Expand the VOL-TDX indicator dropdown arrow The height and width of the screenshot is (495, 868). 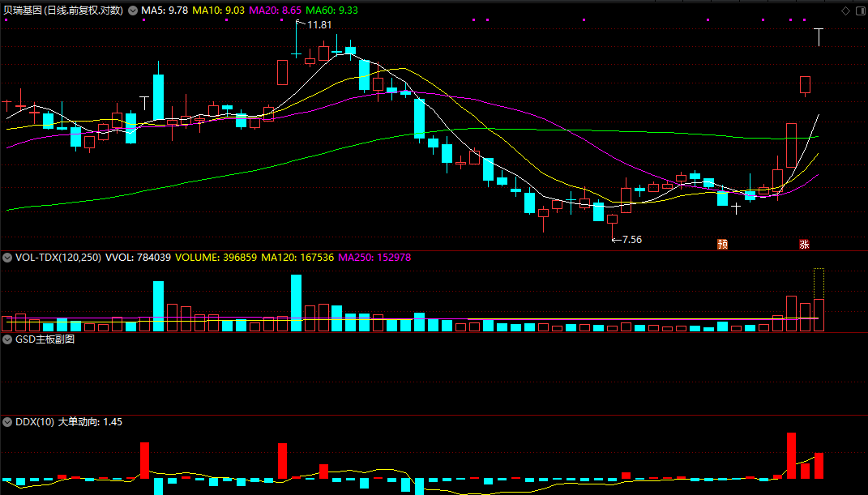[7, 257]
